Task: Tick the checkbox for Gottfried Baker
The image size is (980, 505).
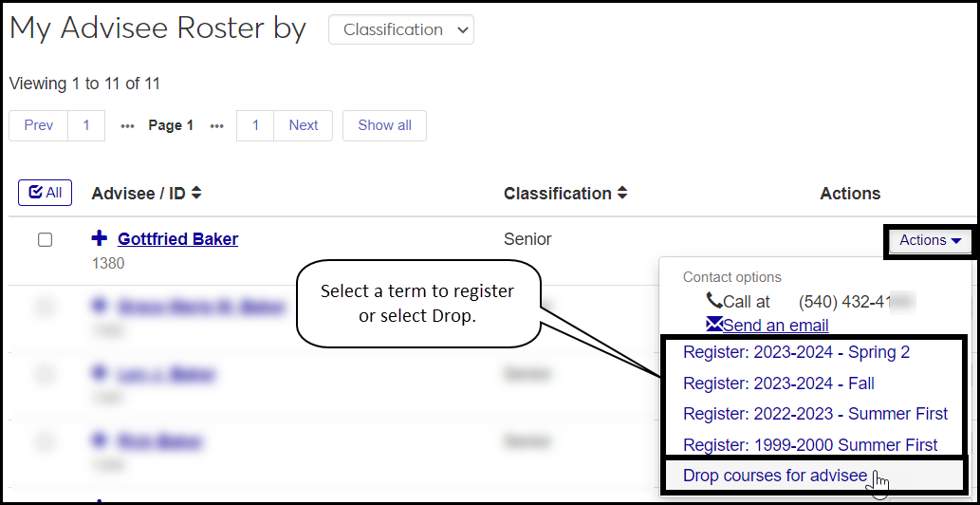Action: [x=45, y=240]
